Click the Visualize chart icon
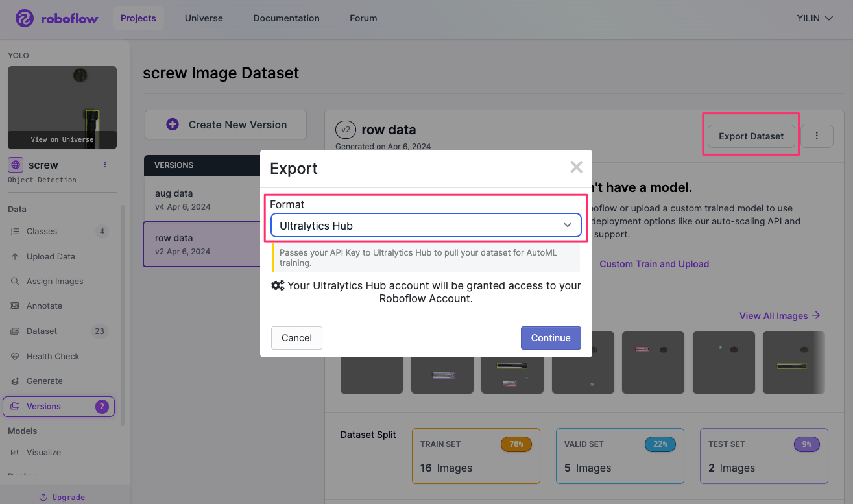The image size is (853, 504). (x=15, y=453)
